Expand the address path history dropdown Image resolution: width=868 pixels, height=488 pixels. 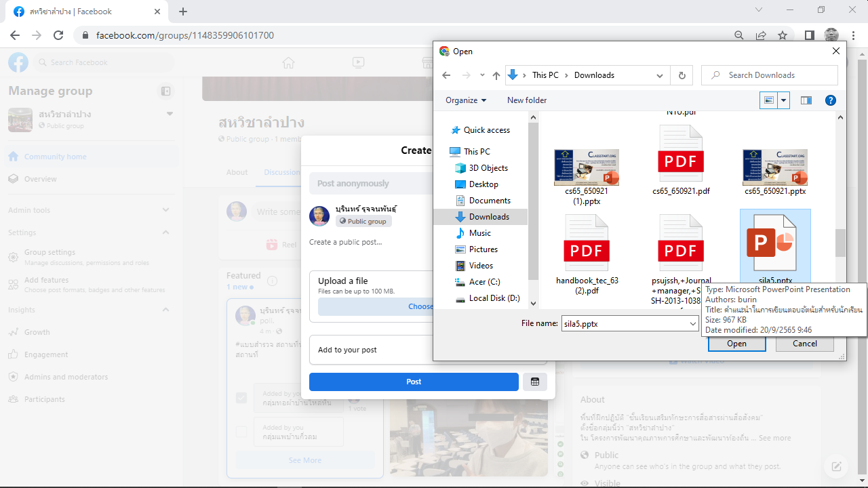coord(660,75)
